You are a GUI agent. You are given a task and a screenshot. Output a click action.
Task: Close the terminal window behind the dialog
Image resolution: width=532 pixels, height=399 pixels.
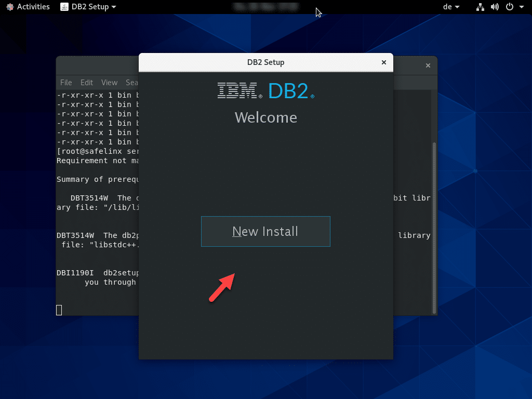click(428, 65)
